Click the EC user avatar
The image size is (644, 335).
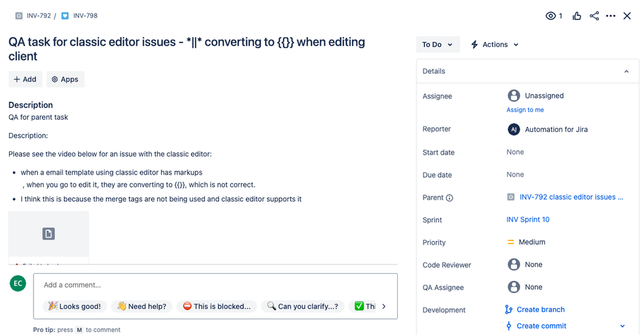tap(18, 283)
